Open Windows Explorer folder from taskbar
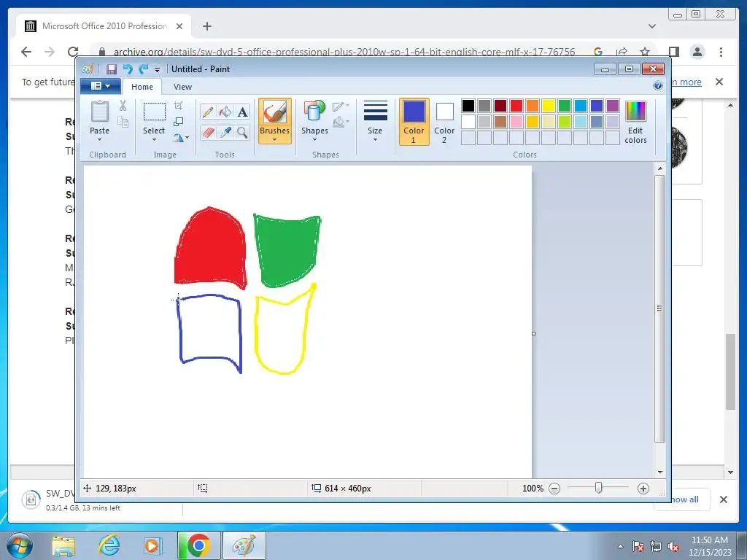The image size is (747, 560). coord(64,545)
